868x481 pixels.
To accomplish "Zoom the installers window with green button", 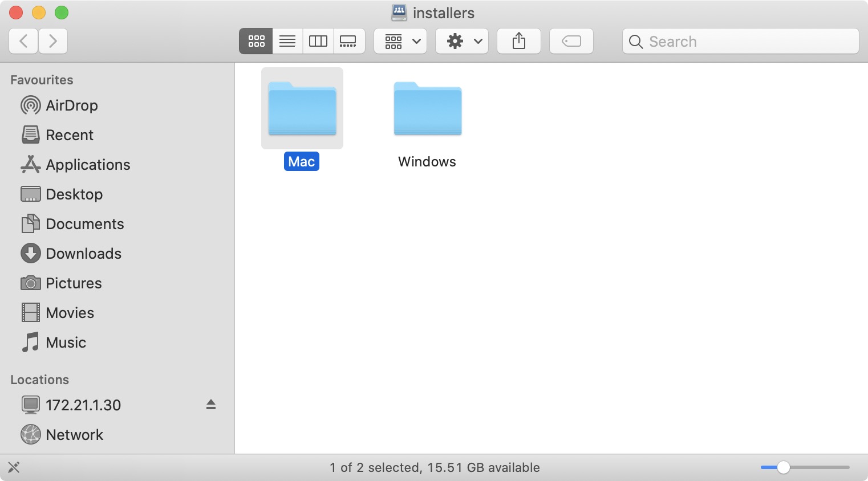I will point(62,13).
